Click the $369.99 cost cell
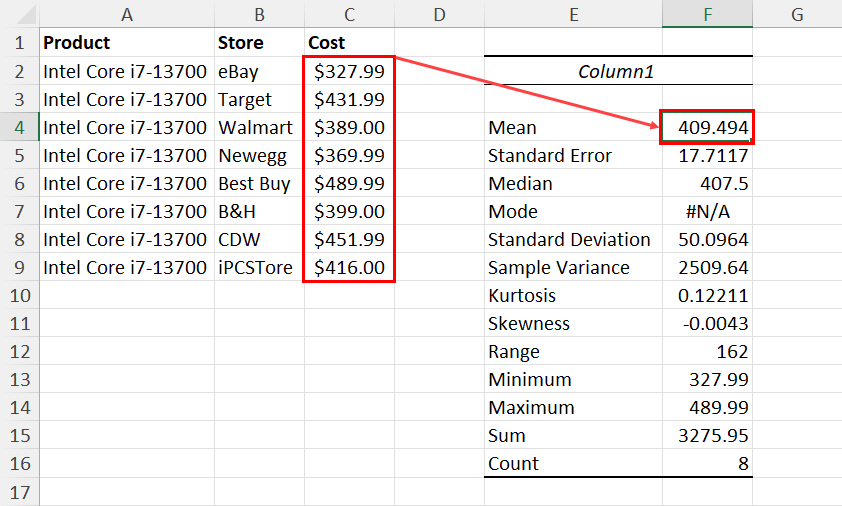The height and width of the screenshot is (506, 842). 350,155
